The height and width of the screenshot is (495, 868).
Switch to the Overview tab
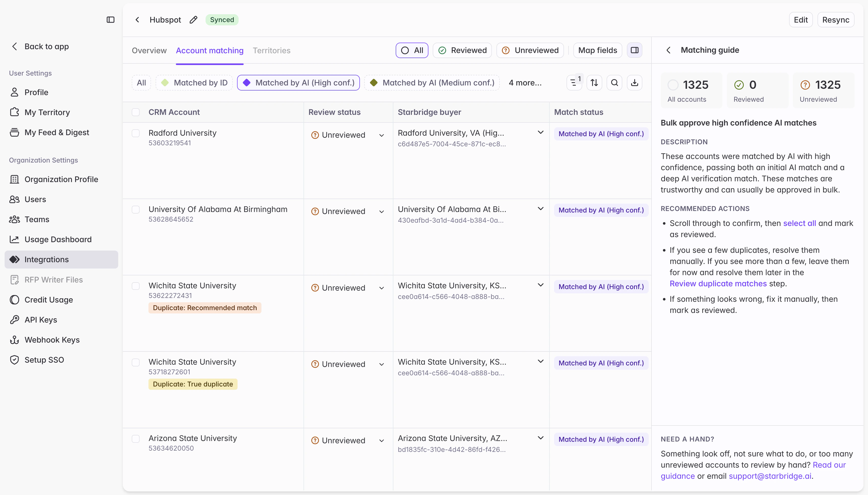149,50
